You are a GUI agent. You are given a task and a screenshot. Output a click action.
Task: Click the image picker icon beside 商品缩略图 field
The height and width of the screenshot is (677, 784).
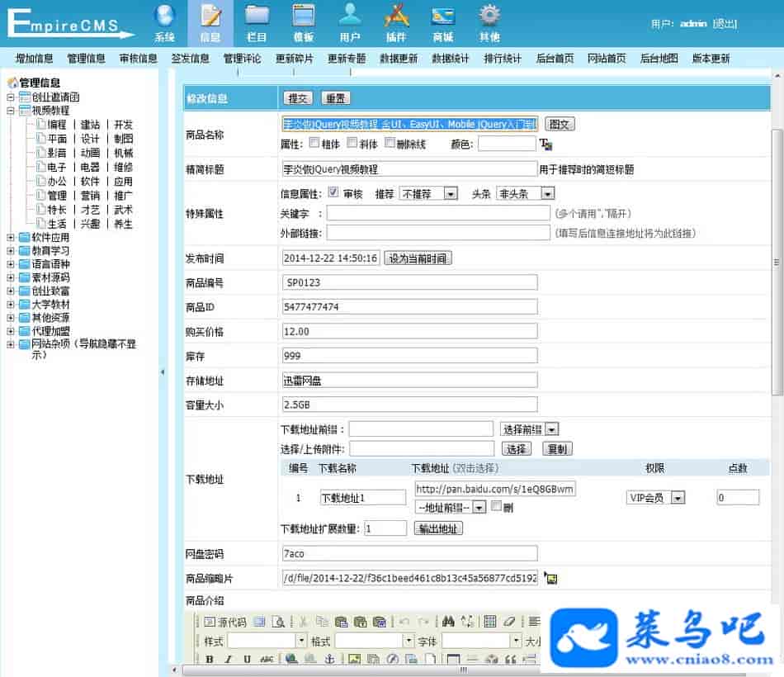(x=550, y=579)
